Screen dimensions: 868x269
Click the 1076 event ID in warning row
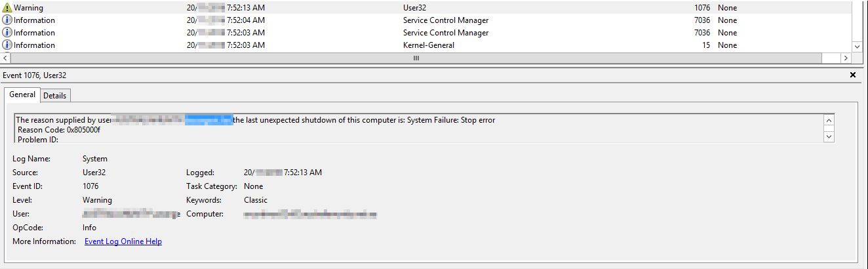(x=703, y=8)
